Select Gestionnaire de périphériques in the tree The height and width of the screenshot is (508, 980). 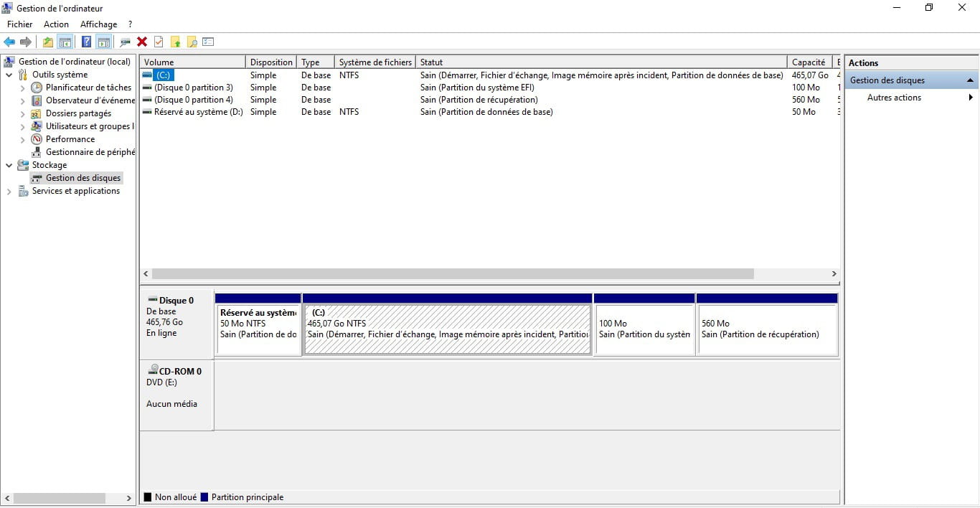[x=90, y=152]
